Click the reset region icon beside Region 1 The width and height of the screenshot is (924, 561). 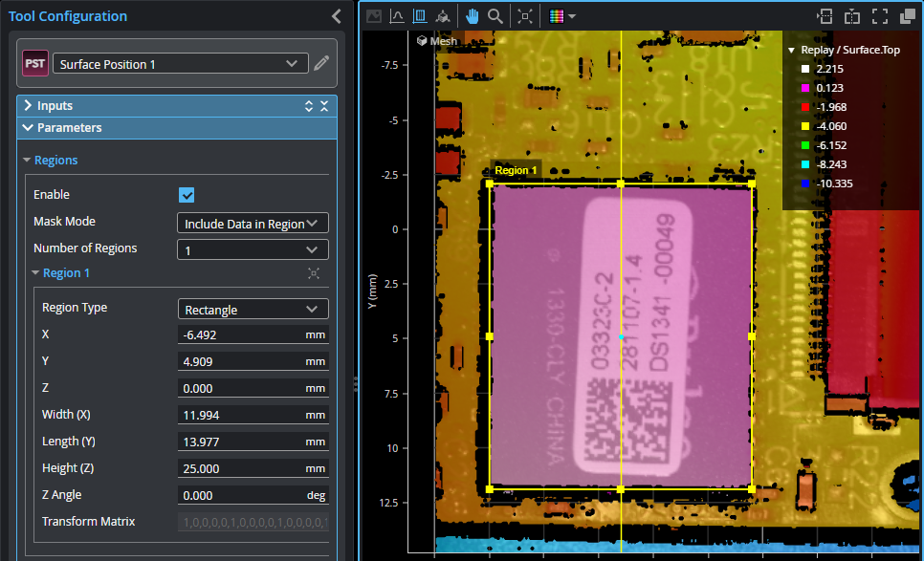tap(314, 273)
